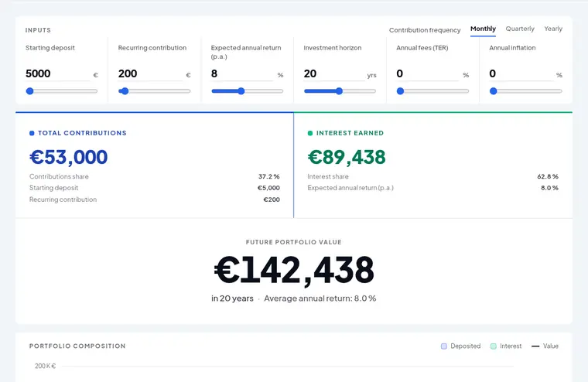Click the Investment horizon input field
The height and width of the screenshot is (382, 588).
tap(334, 73)
